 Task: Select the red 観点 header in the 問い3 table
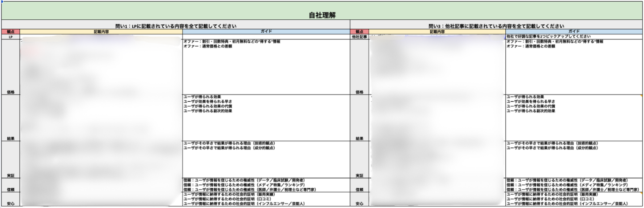[x=359, y=32]
